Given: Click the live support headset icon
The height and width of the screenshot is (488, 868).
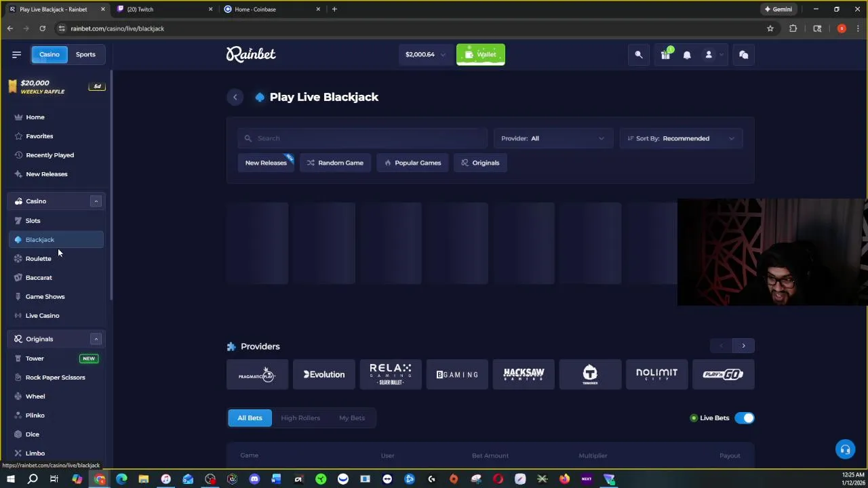Looking at the screenshot, I should coord(845,449).
